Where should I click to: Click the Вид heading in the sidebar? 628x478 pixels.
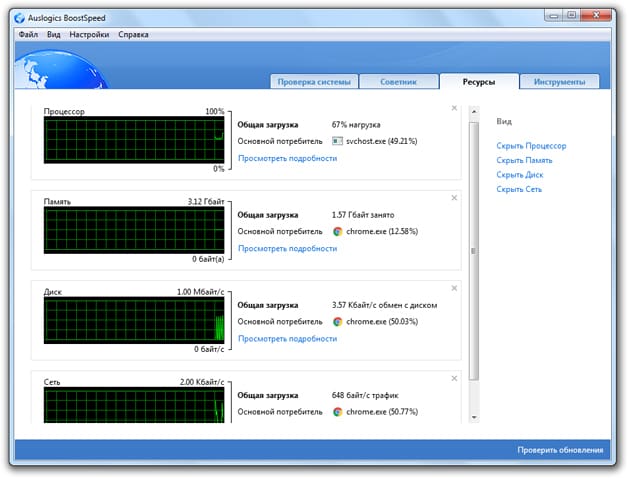click(x=504, y=121)
